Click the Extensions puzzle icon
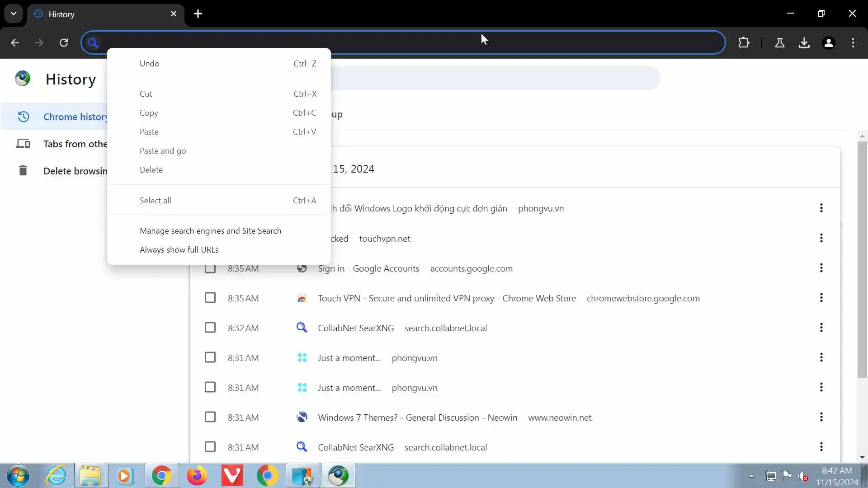 (x=744, y=42)
